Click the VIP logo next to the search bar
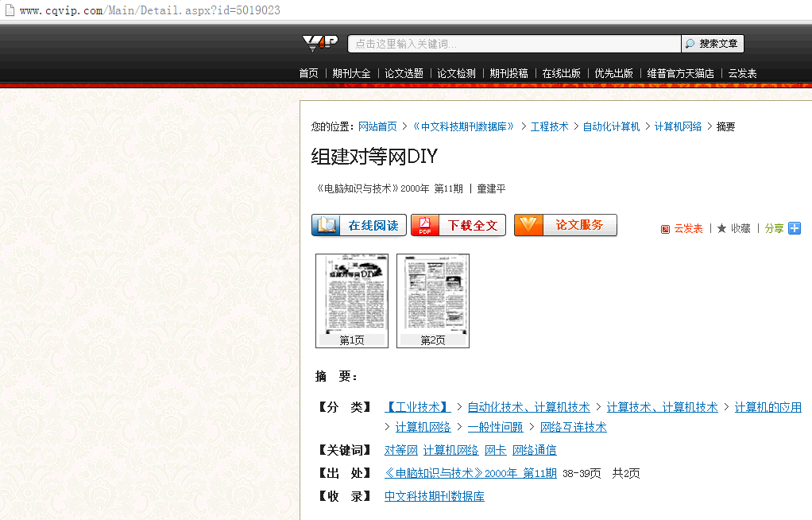 pos(321,43)
